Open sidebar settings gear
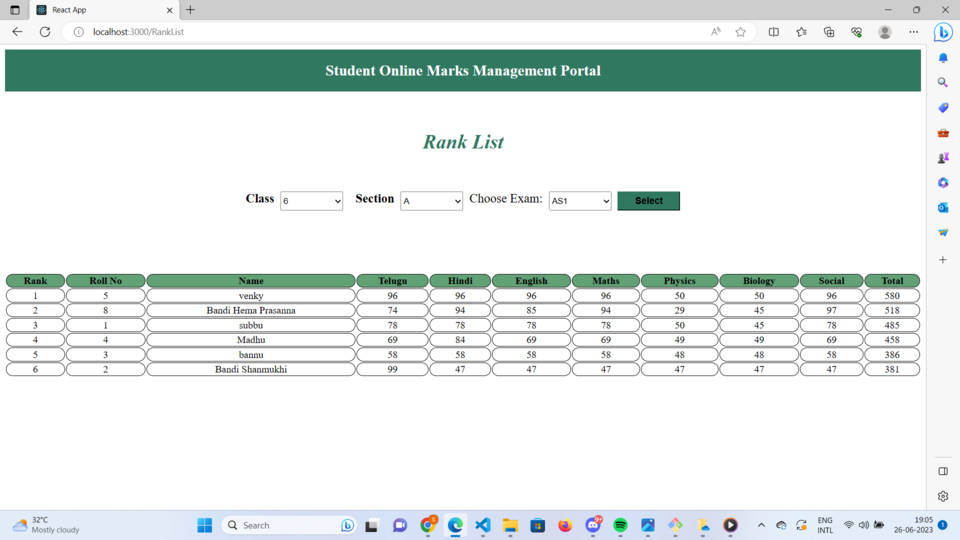 coord(943,497)
